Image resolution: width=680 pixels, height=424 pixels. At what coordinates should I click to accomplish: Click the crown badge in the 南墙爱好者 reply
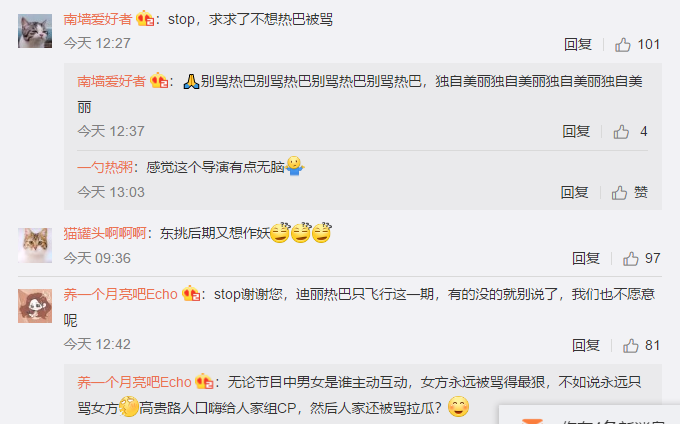tap(159, 81)
